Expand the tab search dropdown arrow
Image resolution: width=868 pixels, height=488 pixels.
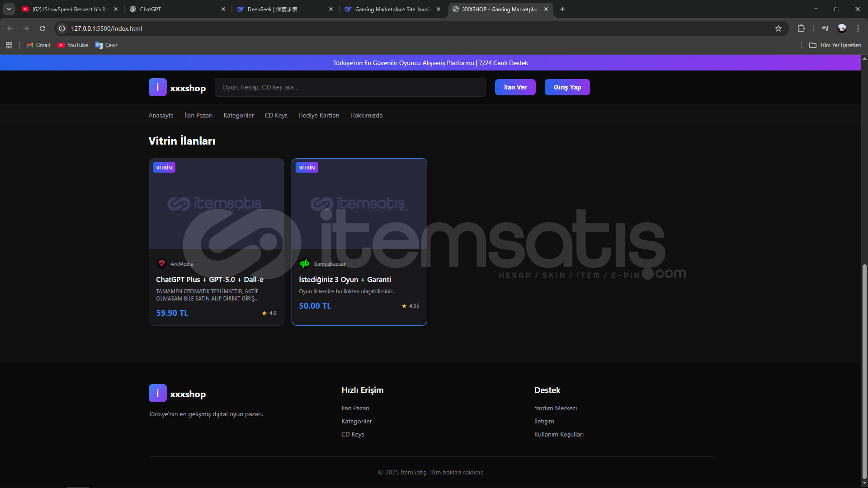click(9, 9)
